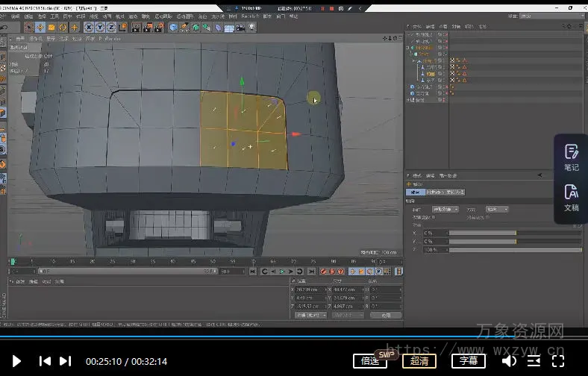Toggle Y-axis lock icon
Screen dimensions: 588x376
click(98, 28)
